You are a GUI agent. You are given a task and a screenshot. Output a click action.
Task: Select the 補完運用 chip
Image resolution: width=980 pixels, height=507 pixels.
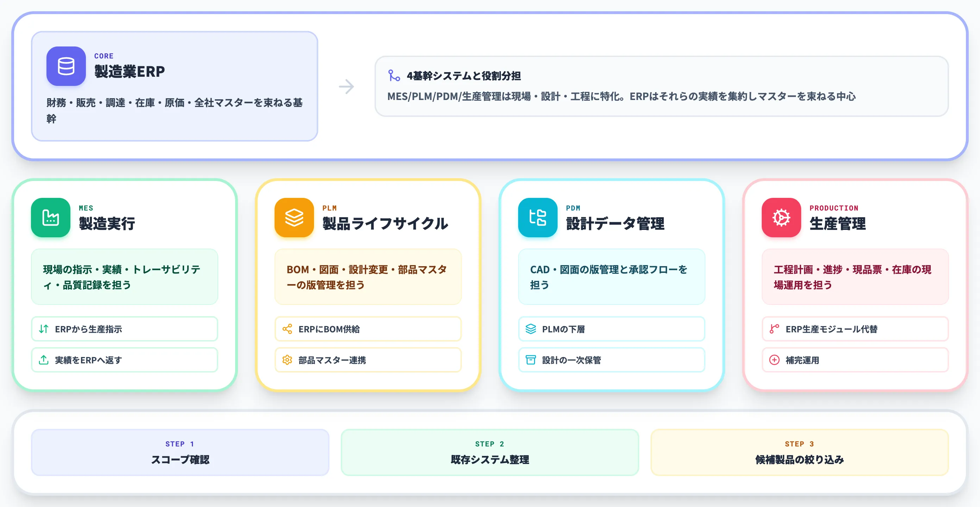pyautogui.click(x=855, y=360)
